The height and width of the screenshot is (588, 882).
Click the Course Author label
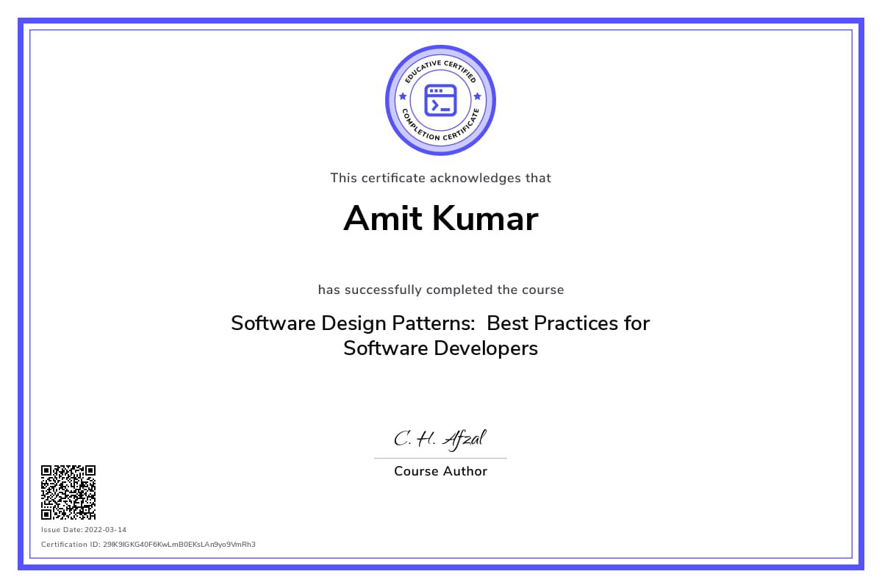pos(441,471)
